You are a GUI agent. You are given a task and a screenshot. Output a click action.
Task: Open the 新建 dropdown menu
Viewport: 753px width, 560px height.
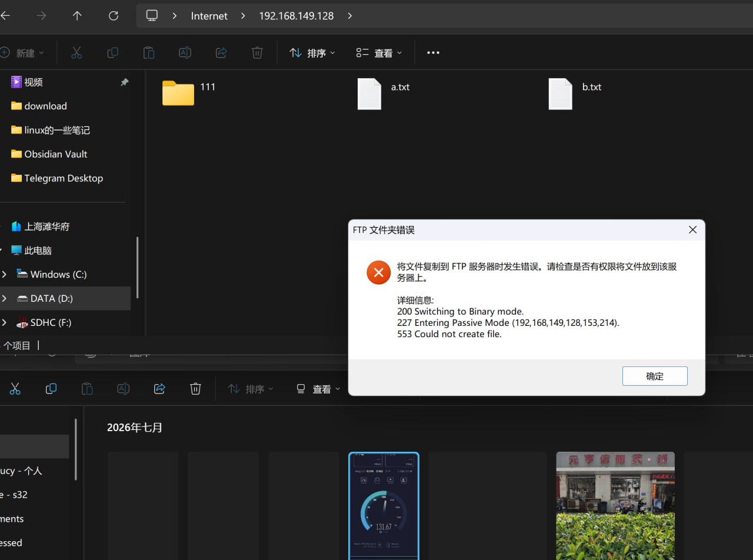[22, 53]
